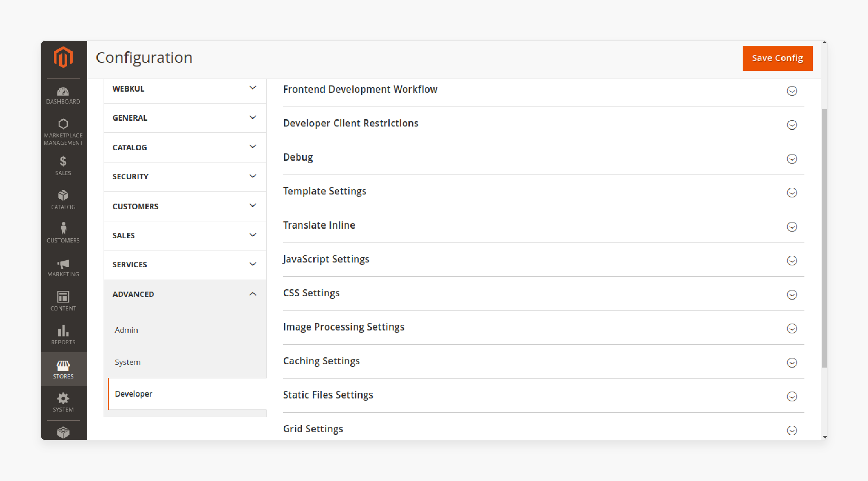Viewport: 868px width, 481px height.
Task: Expand Translate Inline circle arrow
Action: coord(792,227)
